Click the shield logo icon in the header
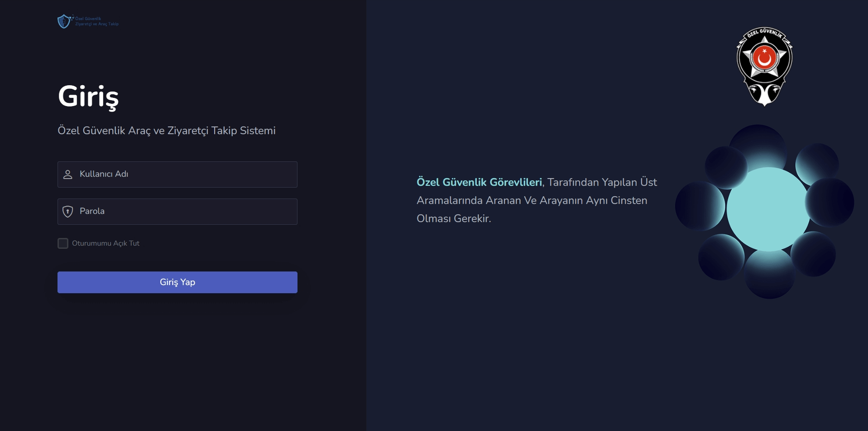This screenshot has width=868, height=431. click(64, 21)
